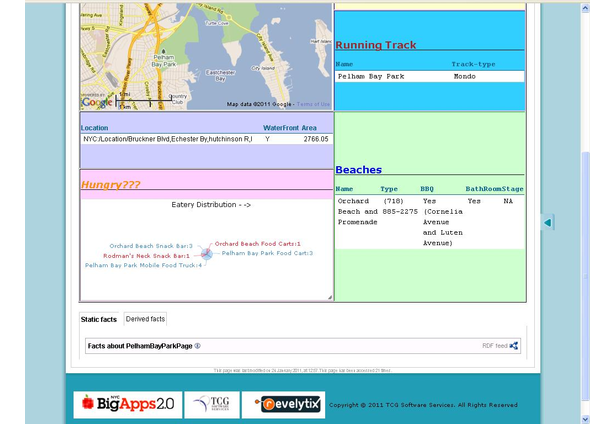The height and width of the screenshot is (424, 615).
Task: Click the Hungry??? heading
Action: pyautogui.click(x=111, y=184)
